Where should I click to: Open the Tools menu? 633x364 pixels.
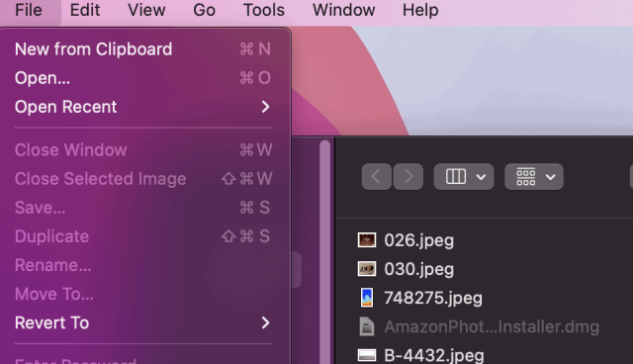point(264,10)
